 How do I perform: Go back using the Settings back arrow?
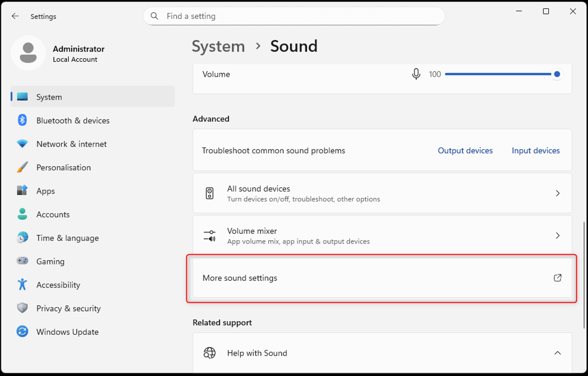tap(15, 16)
